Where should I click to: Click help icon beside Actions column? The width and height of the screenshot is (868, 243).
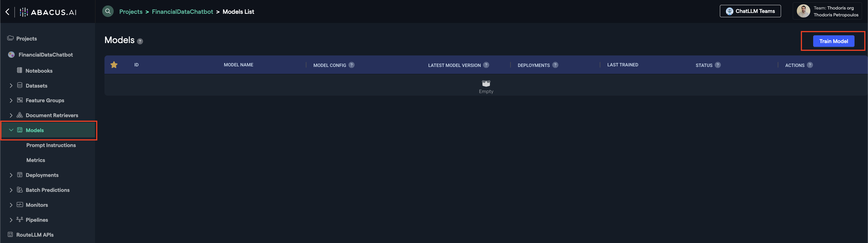[810, 65]
